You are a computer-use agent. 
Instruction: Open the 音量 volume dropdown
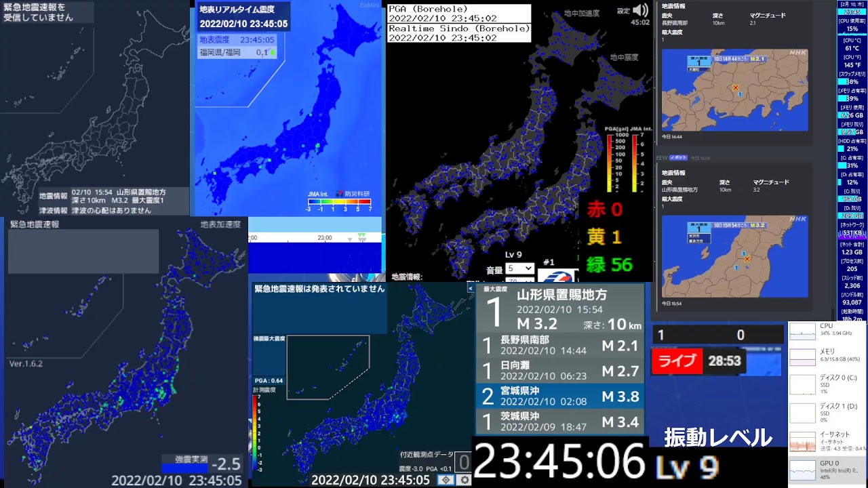click(x=519, y=268)
